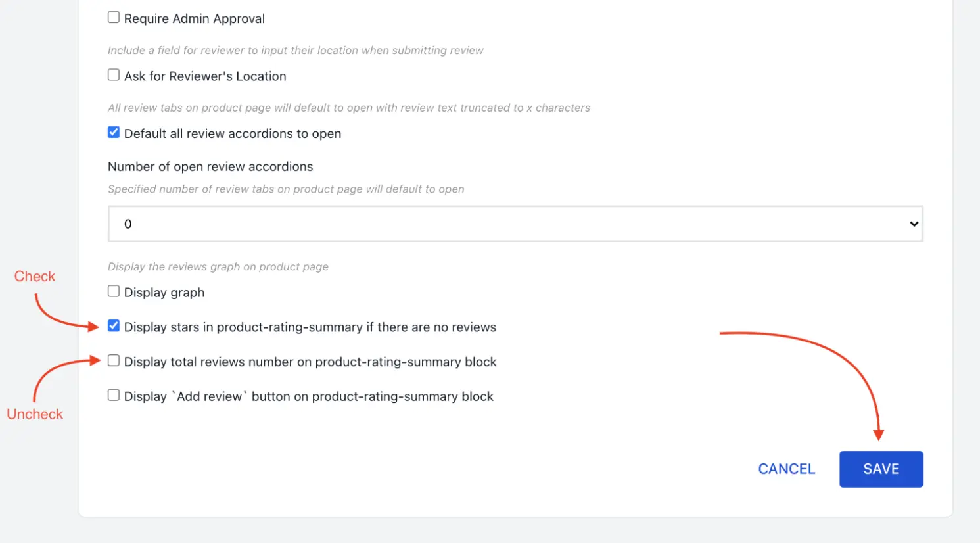
Task: Toggle Display total reviews number checkbox
Action: 113,360
